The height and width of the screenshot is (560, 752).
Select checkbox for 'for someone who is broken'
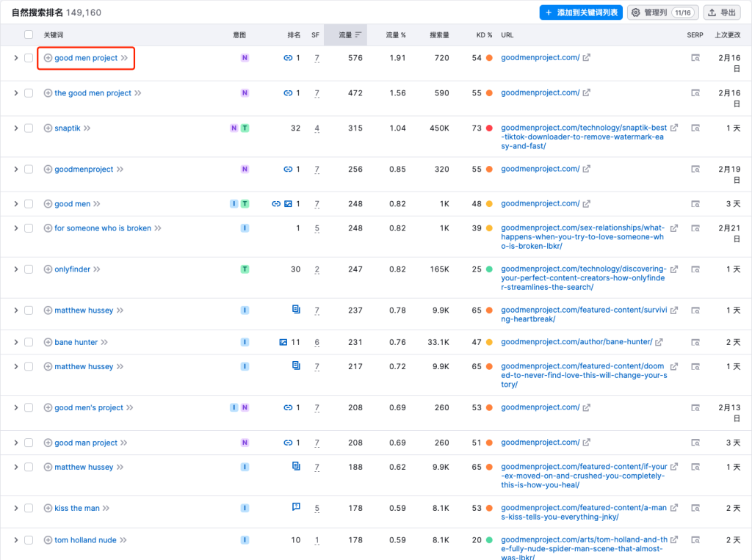pos(29,228)
